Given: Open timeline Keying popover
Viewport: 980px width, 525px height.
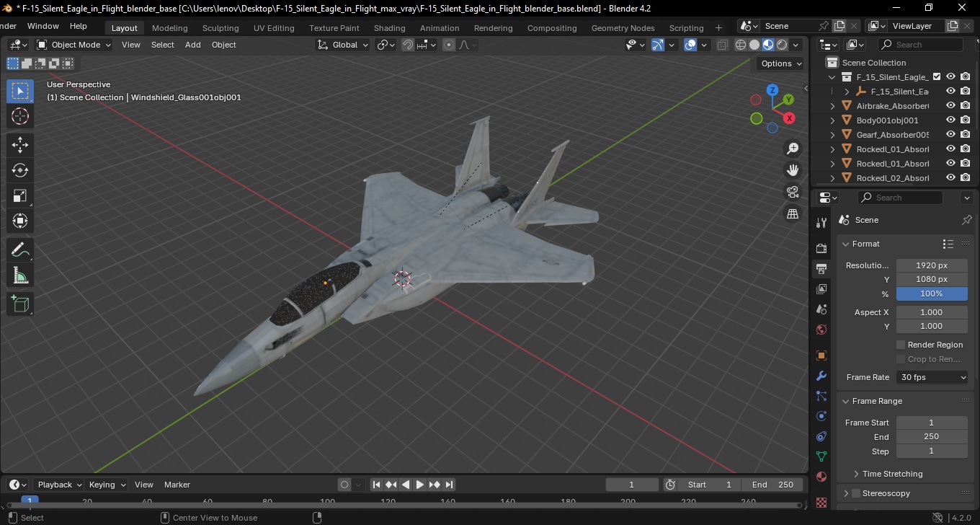Looking at the screenshot, I should pyautogui.click(x=107, y=485).
